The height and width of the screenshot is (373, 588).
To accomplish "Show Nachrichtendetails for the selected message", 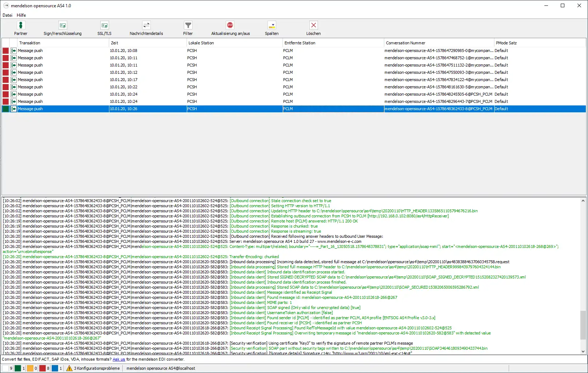I will click(146, 28).
